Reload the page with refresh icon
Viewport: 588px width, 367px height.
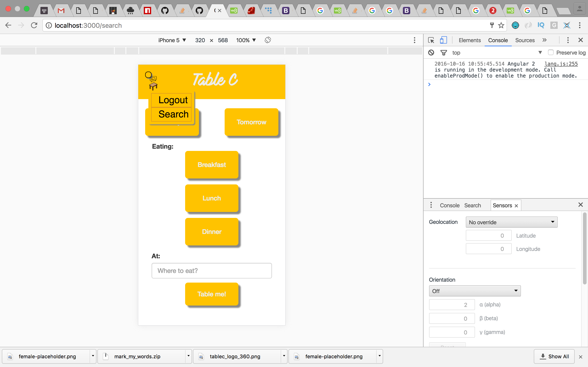click(34, 25)
